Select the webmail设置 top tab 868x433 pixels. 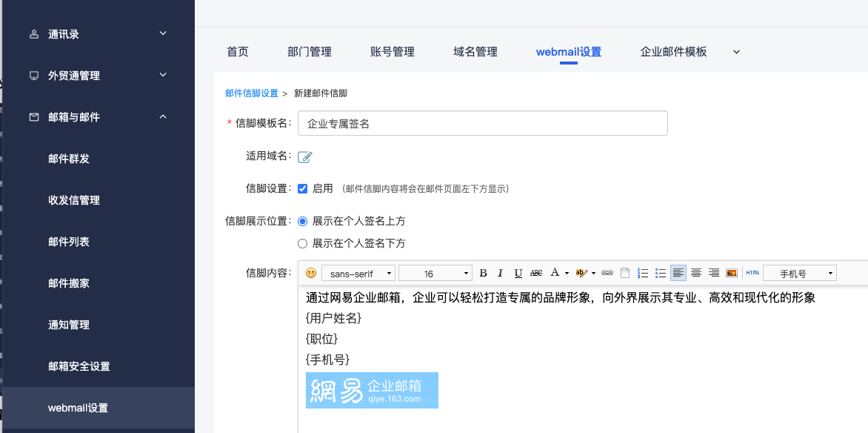coord(569,52)
